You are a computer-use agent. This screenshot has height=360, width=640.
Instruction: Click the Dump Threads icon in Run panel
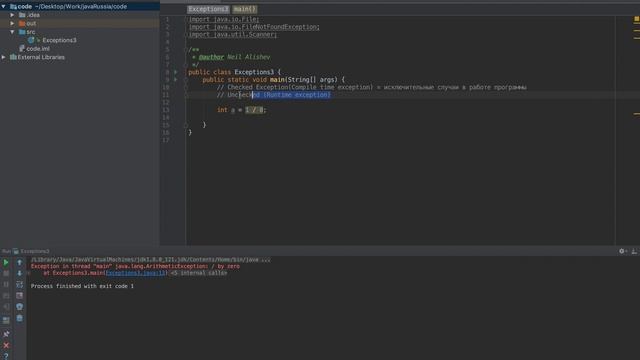coord(6,296)
